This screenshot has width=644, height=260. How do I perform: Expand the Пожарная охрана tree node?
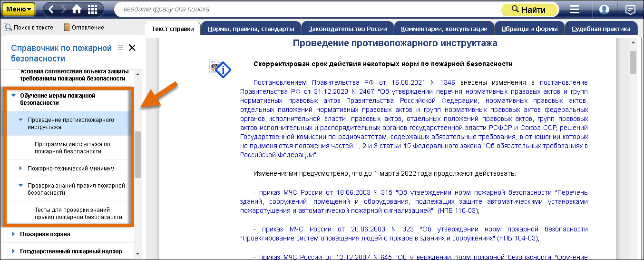[x=13, y=234]
